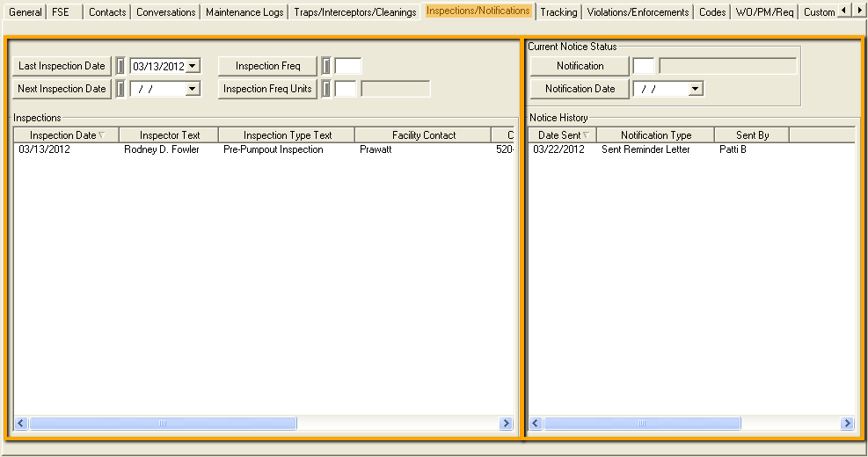This screenshot has height=457, width=868.
Task: Switch to the Tracking tab
Action: click(558, 11)
